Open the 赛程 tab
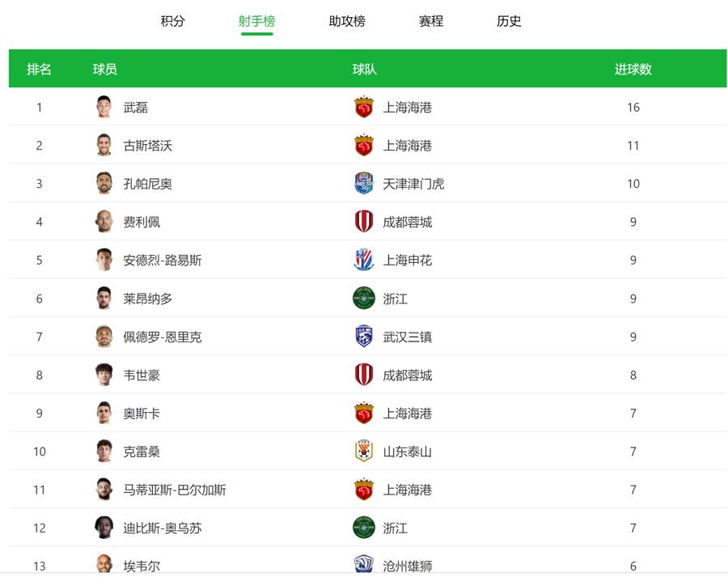Image resolution: width=728 pixels, height=577 pixels. coord(431,22)
